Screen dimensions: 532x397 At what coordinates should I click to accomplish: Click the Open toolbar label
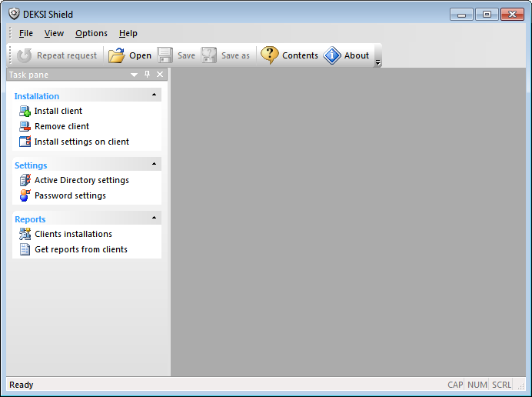coord(140,55)
